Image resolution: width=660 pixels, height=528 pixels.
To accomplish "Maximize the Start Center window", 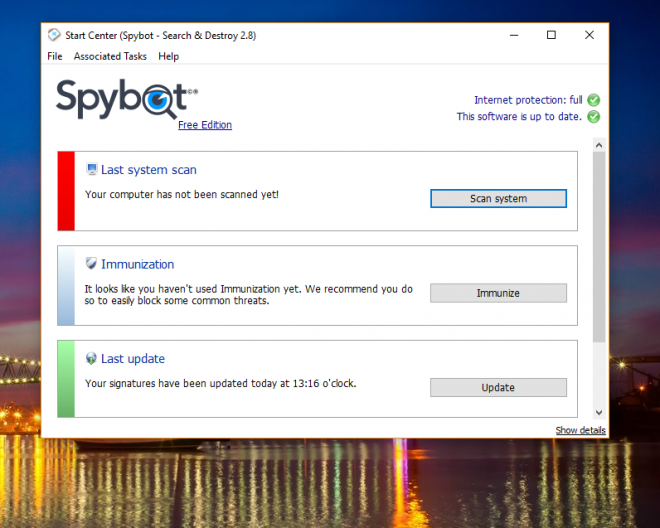I will [551, 35].
